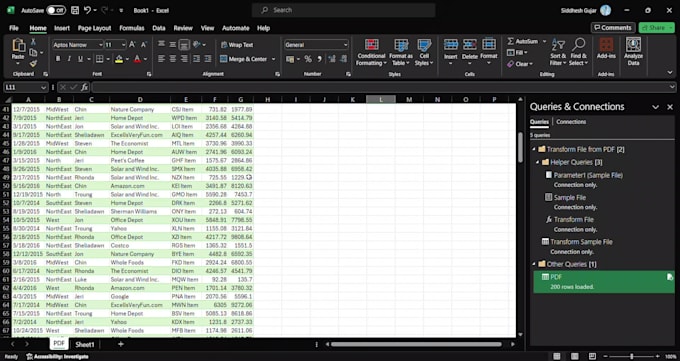Click the Comments button
This screenshot has height=361, width=680.
tap(613, 28)
